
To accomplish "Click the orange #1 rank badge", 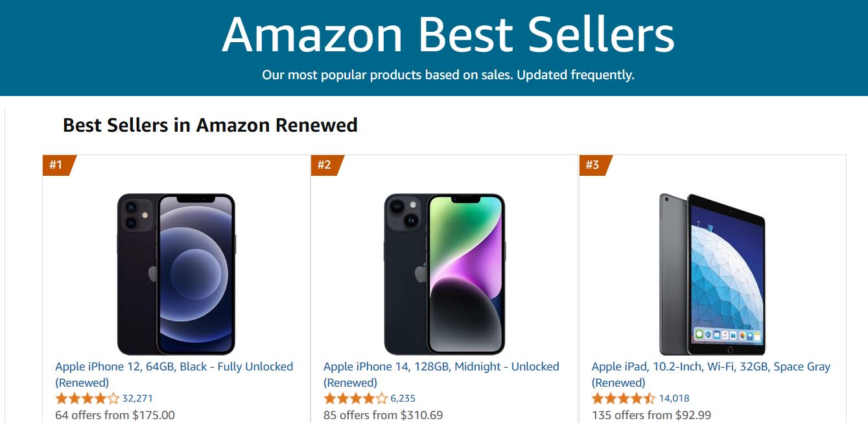I will (57, 165).
